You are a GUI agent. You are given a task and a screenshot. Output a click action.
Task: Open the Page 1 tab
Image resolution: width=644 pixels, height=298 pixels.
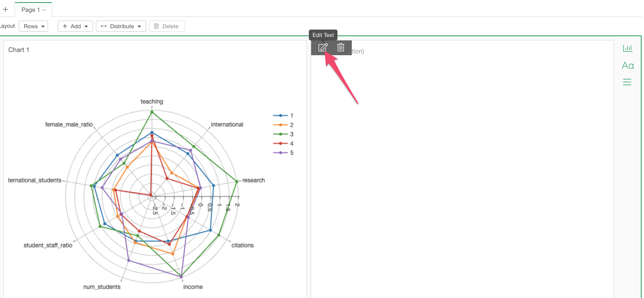click(33, 9)
